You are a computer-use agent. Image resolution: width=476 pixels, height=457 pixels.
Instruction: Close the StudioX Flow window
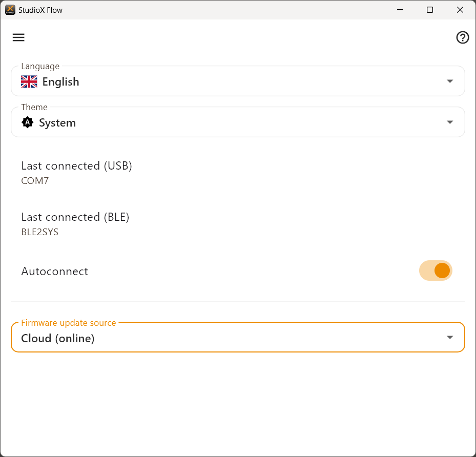tap(460, 10)
